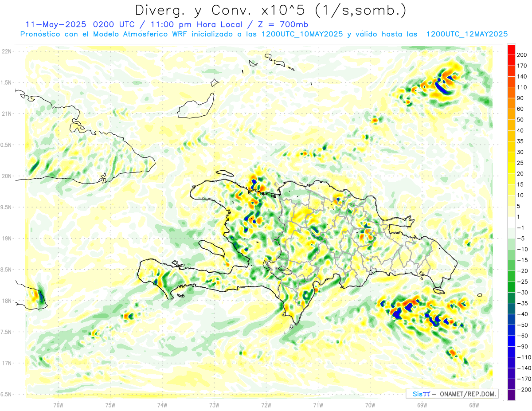The height and width of the screenshot is (411, 532).
Task: Select the 8.5N latitude label
Action: tap(6, 270)
